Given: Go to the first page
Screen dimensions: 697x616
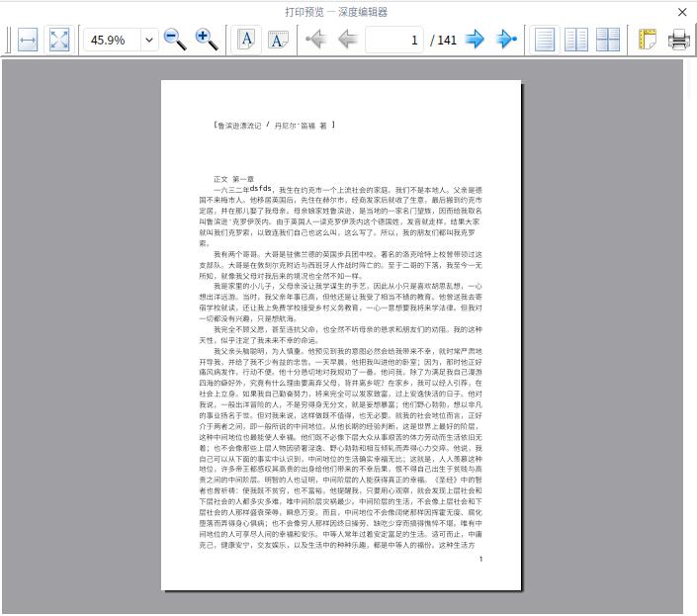Looking at the screenshot, I should pyautogui.click(x=315, y=40).
